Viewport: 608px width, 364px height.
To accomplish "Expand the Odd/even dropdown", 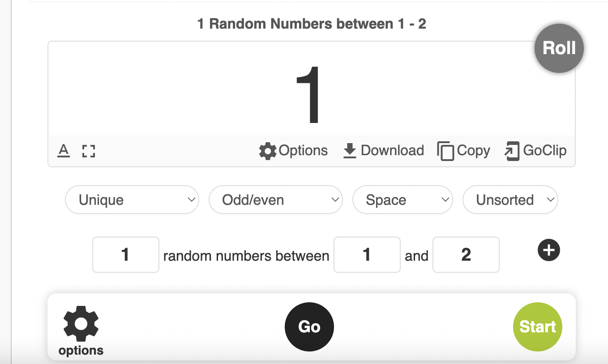I will [276, 199].
